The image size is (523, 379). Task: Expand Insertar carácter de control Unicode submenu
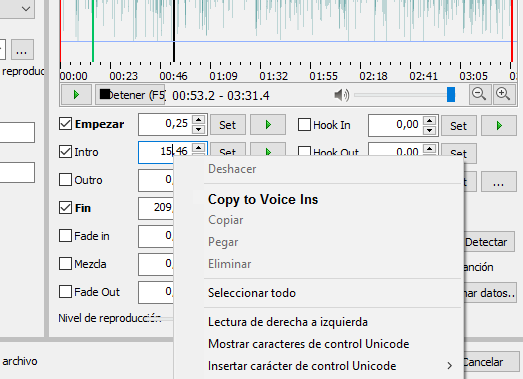319,366
